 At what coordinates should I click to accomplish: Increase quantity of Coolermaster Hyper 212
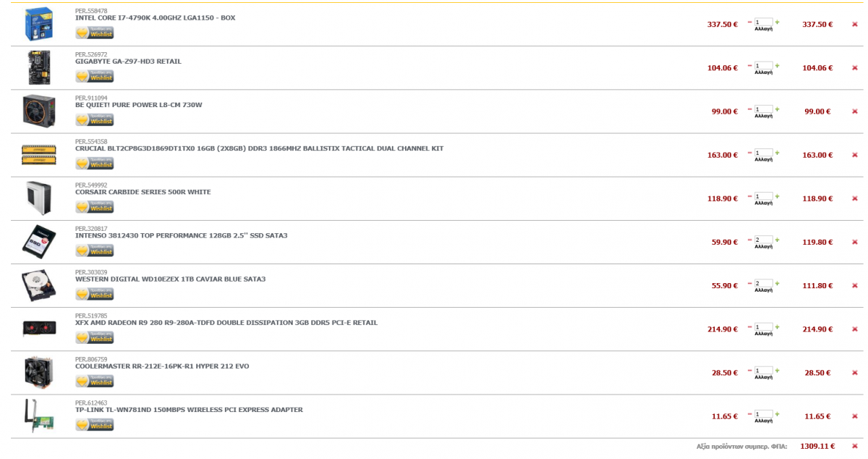tap(778, 370)
